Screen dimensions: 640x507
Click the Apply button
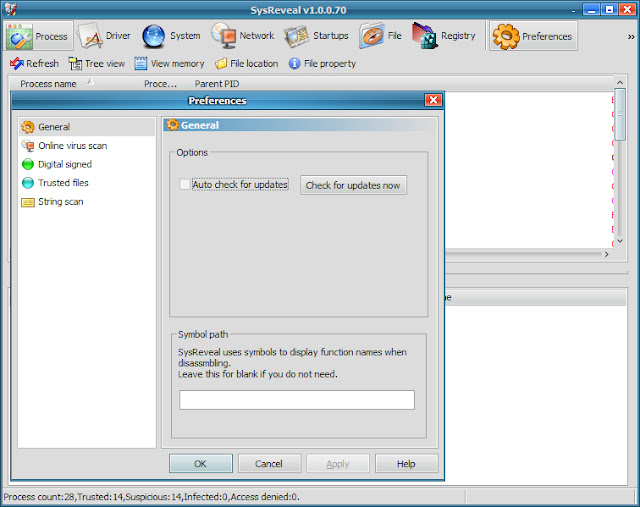338,464
